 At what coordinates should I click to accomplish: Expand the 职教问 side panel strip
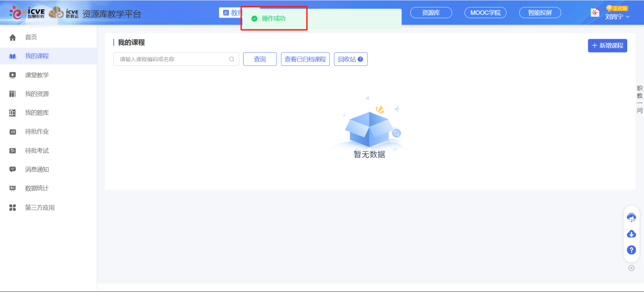(x=638, y=100)
